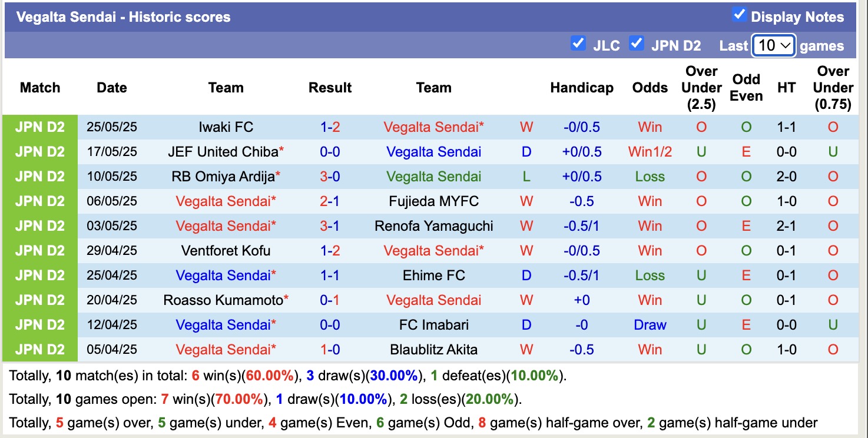Uncheck the JLC league filter
Image resolution: width=868 pixels, height=438 pixels.
coord(578,44)
